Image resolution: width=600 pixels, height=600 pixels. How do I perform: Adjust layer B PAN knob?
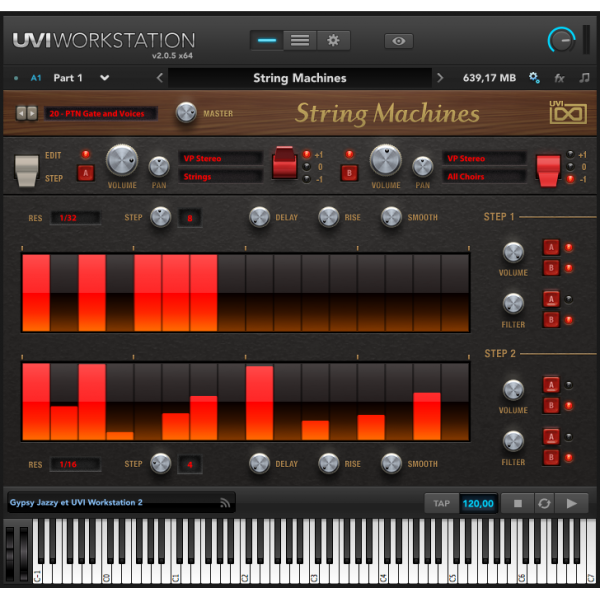[422, 167]
